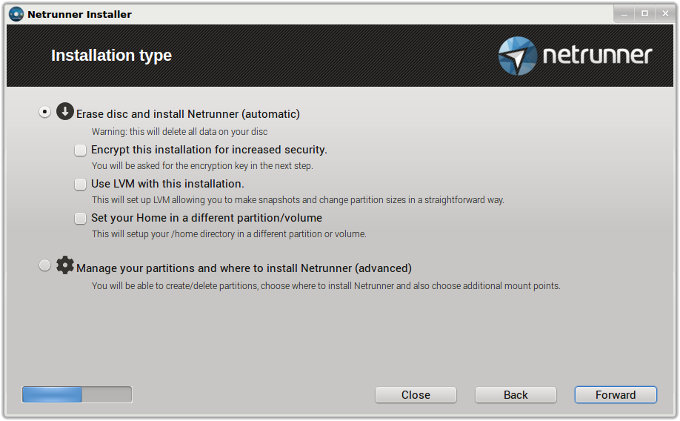Click 'Warning: this will delete all data' text
This screenshot has width=680, height=421.
pyautogui.click(x=180, y=131)
